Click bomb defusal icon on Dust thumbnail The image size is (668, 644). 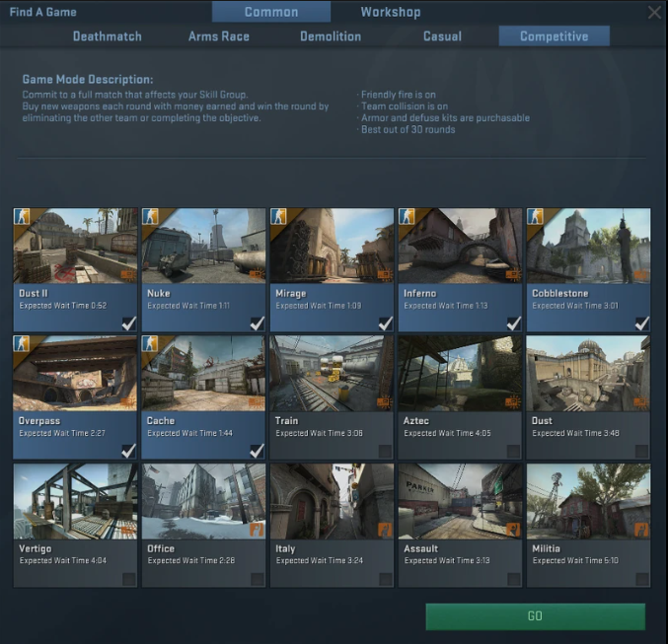coord(641,402)
